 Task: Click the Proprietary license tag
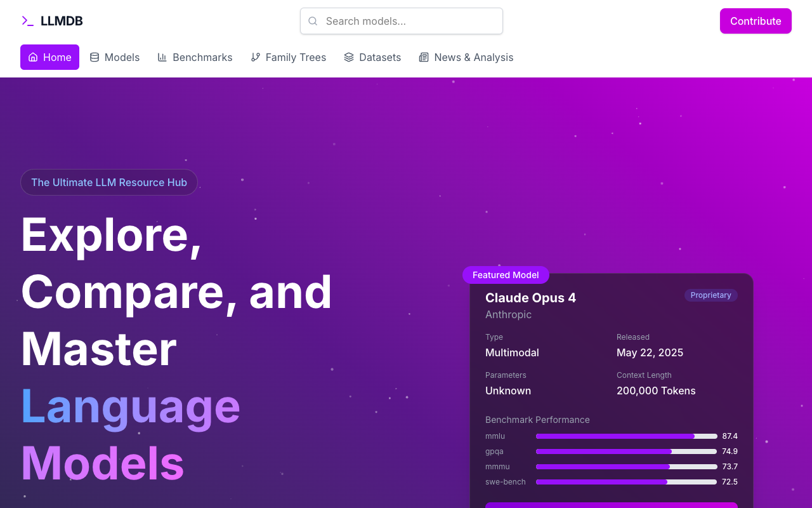[x=710, y=295]
